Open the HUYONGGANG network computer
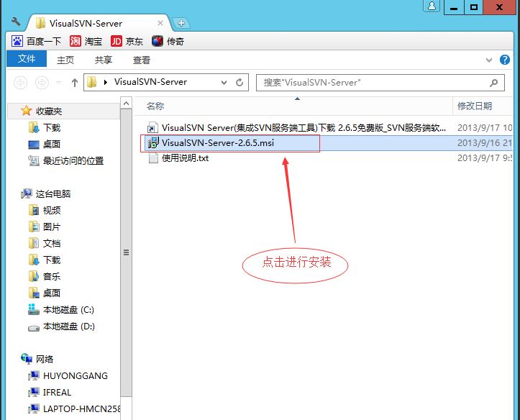520x420 pixels. pos(76,376)
